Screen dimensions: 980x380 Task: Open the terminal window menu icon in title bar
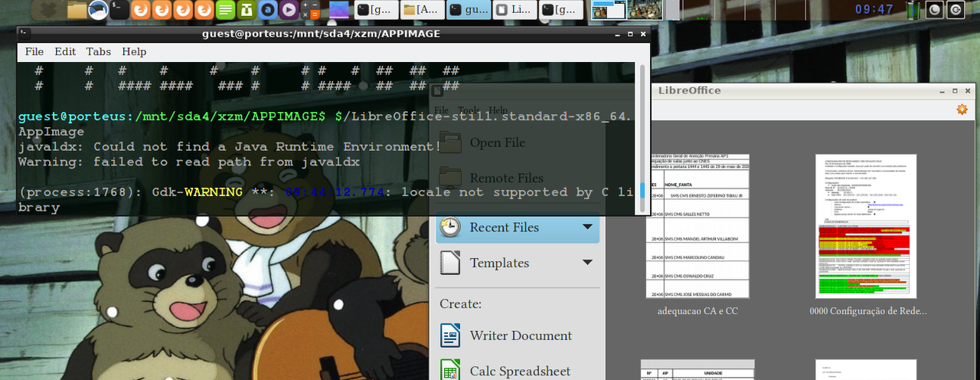click(x=24, y=34)
